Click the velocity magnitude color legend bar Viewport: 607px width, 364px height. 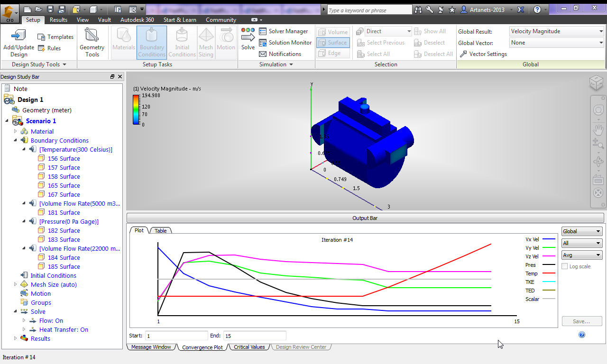[136, 110]
